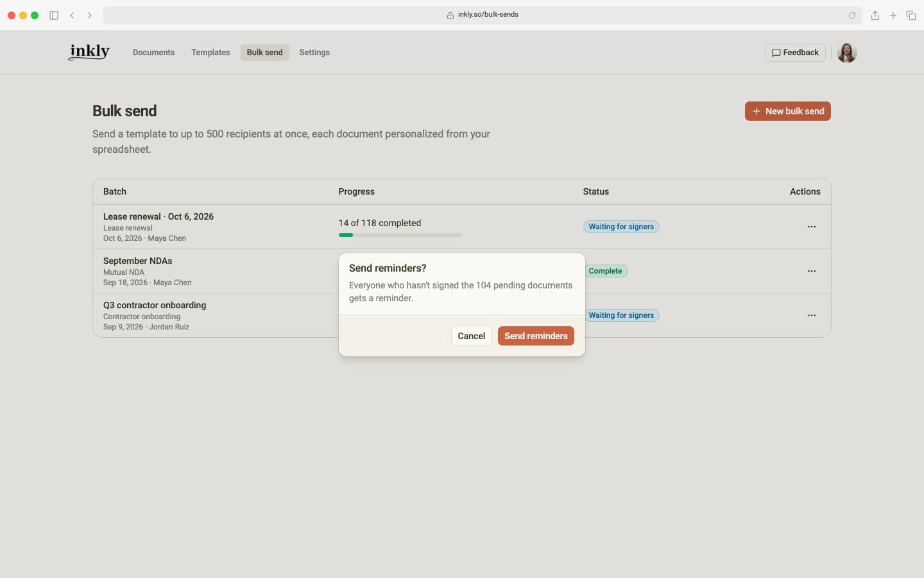Open the browser share icon

[875, 15]
